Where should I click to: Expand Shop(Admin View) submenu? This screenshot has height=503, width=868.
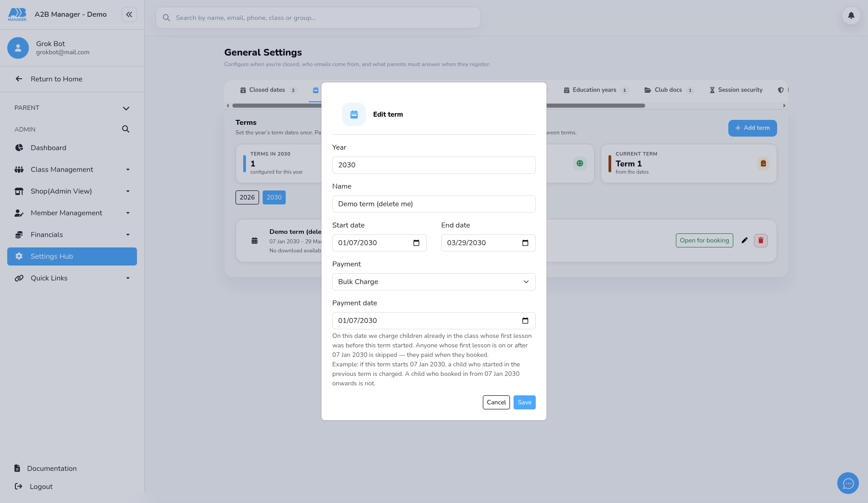128,191
